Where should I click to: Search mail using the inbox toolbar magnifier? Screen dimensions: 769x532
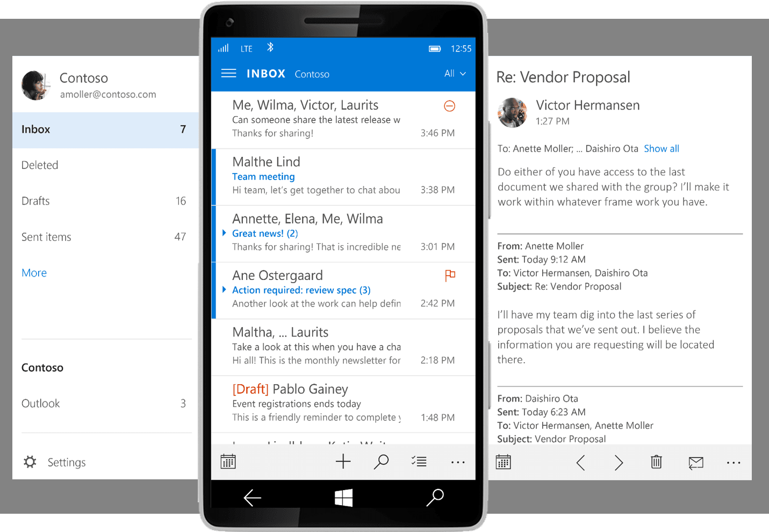pyautogui.click(x=381, y=462)
